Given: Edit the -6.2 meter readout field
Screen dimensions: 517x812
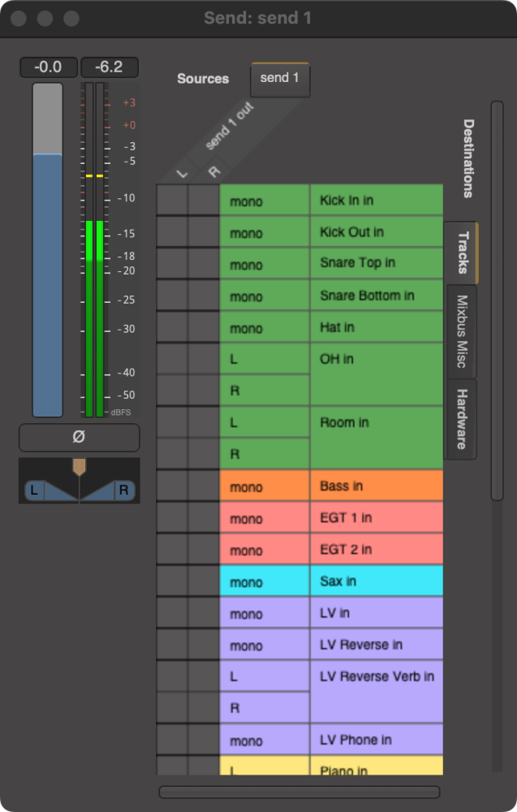Looking at the screenshot, I should [109, 67].
